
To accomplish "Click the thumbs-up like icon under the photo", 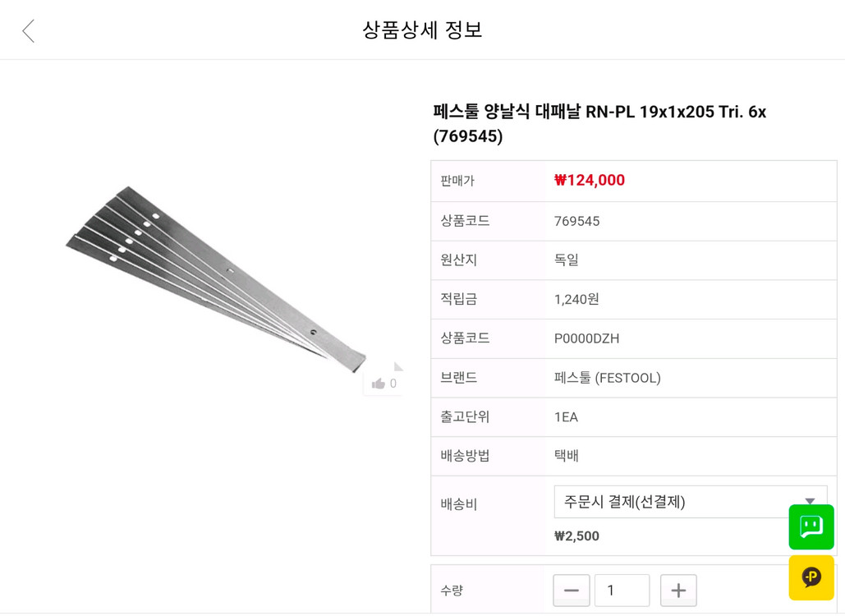I will pyautogui.click(x=380, y=382).
